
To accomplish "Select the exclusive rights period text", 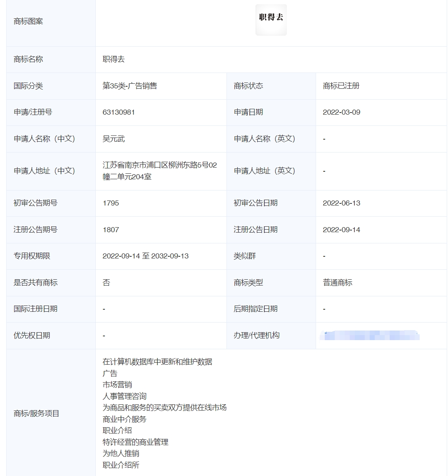I will 146,256.
